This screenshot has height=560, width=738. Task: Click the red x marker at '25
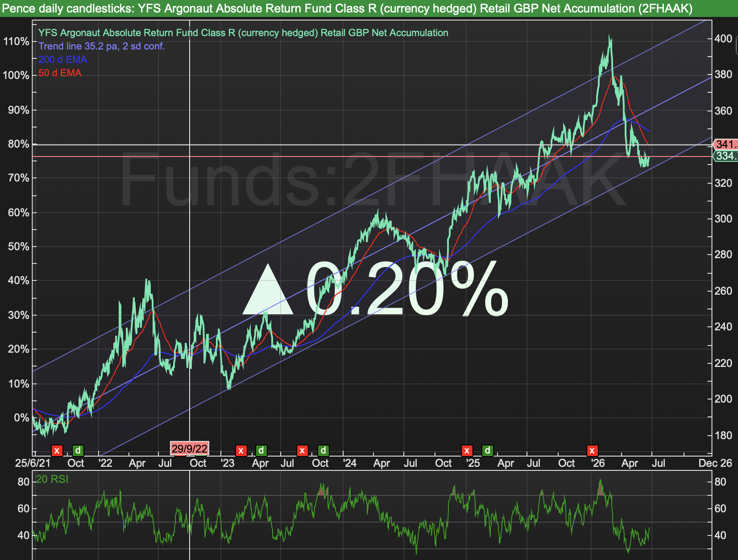point(467,451)
